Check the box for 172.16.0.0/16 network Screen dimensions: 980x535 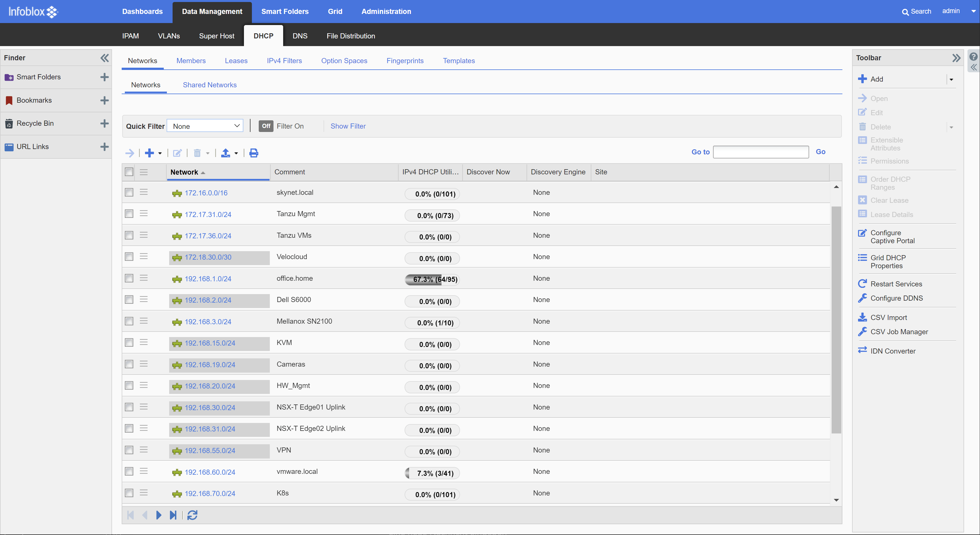tap(129, 192)
